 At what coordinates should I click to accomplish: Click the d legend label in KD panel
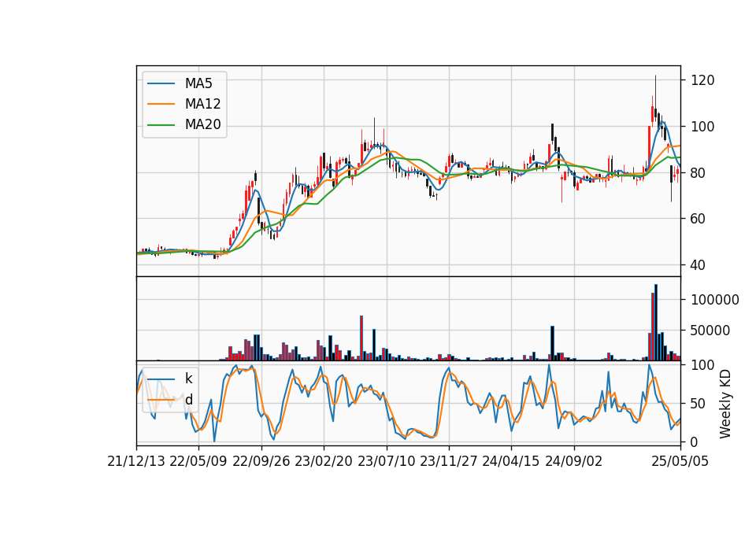point(188,400)
